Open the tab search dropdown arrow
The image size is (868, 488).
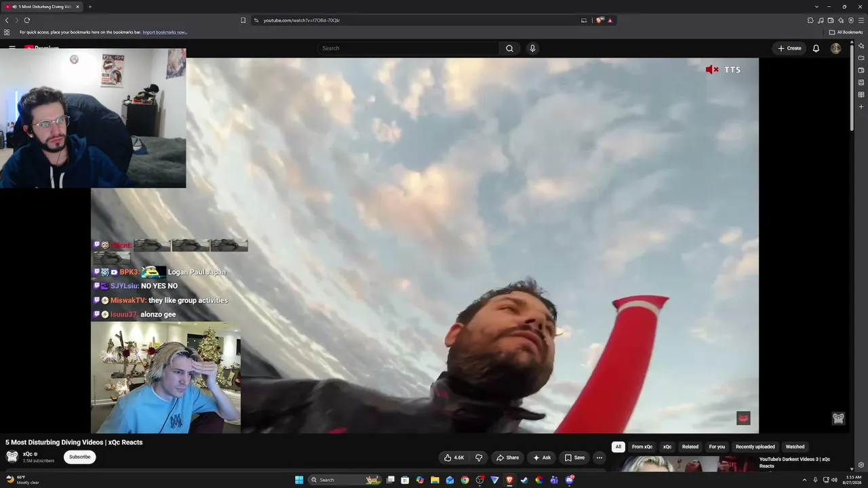[x=816, y=7]
